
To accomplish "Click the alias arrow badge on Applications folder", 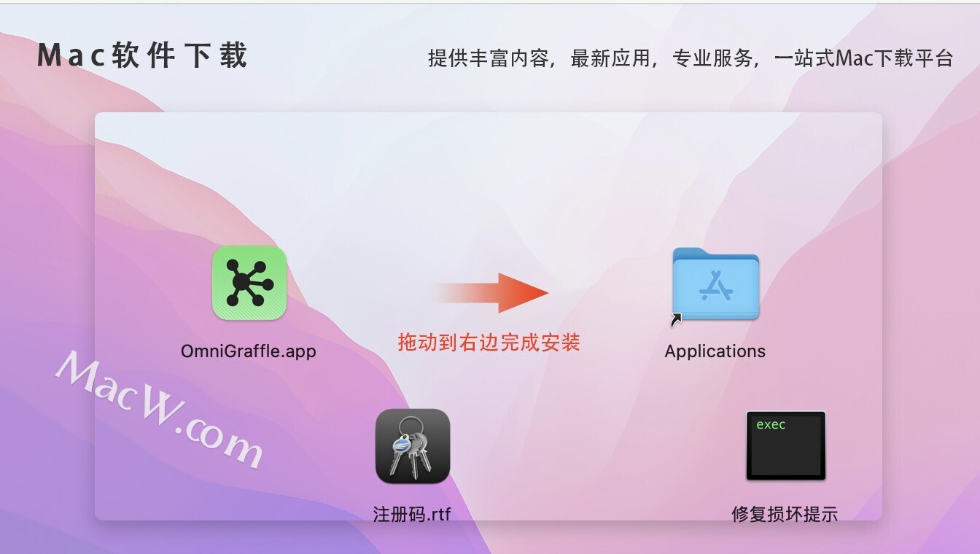I will 676,319.
